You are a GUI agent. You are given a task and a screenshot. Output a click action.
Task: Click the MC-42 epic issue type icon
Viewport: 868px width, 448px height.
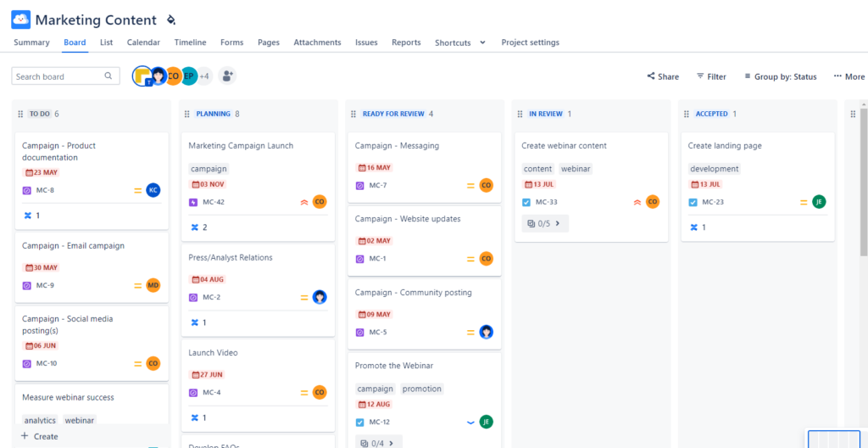tap(193, 202)
